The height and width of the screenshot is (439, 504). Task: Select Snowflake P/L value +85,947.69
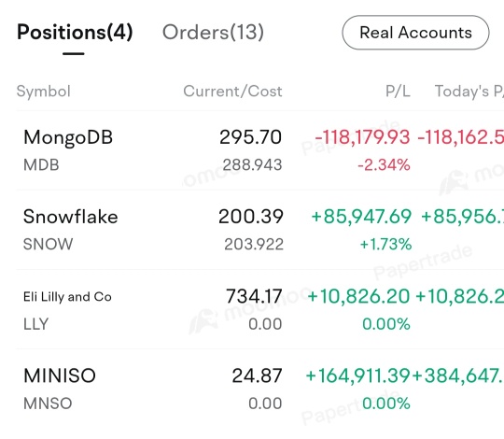361,216
